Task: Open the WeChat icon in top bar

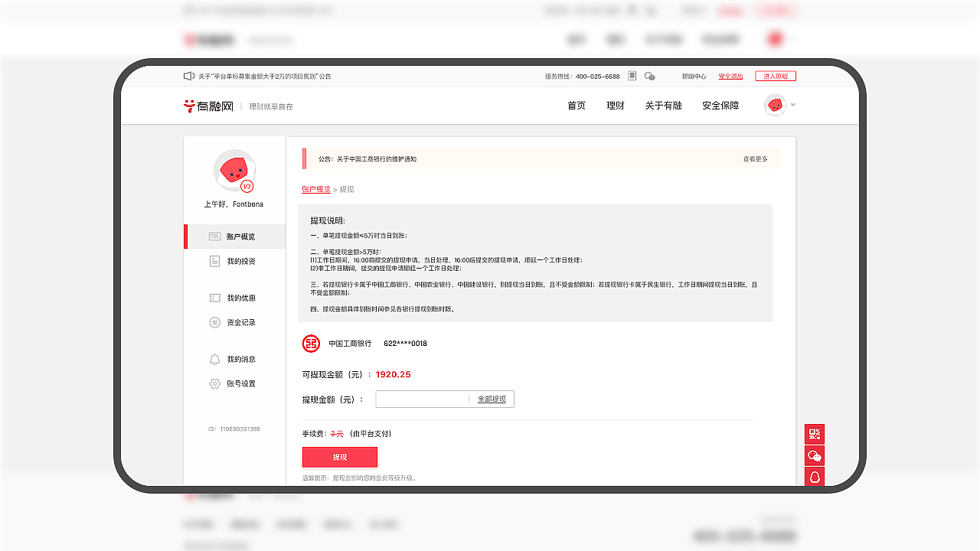Action: click(x=649, y=76)
